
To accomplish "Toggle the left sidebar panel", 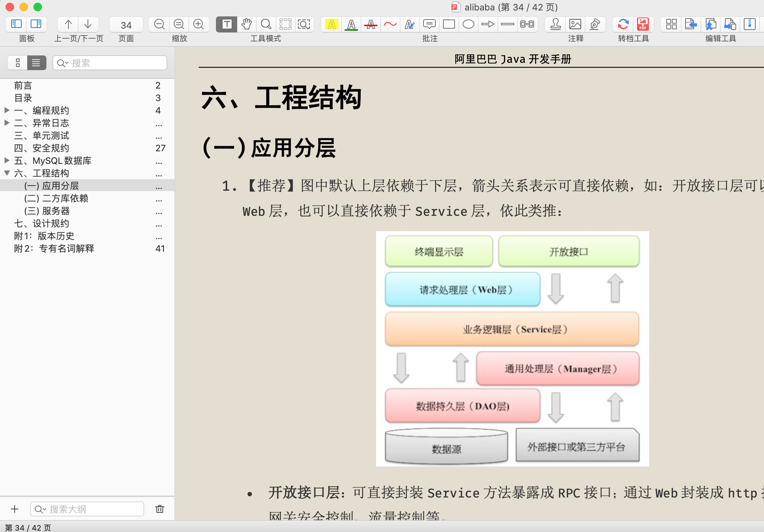I will coord(16,24).
